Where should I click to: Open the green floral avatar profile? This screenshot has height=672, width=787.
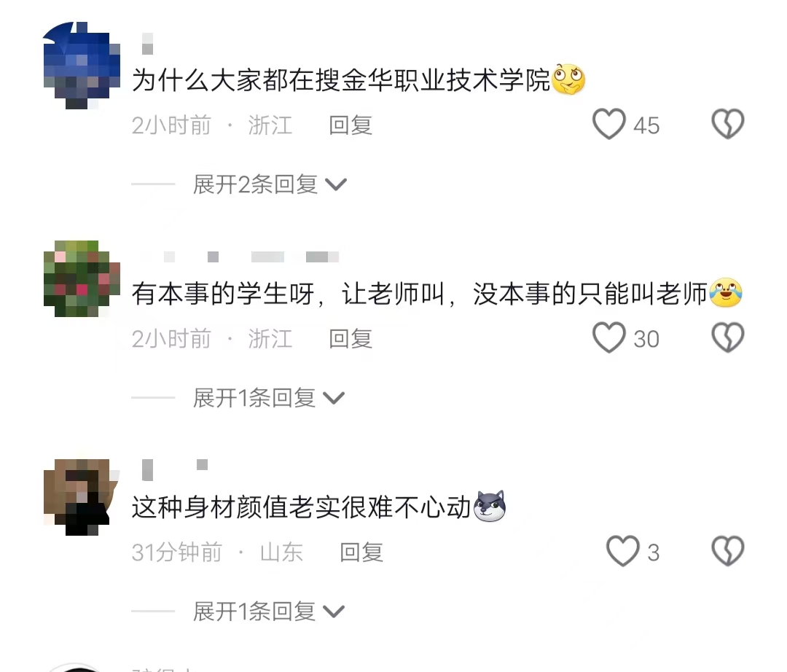(x=82, y=278)
